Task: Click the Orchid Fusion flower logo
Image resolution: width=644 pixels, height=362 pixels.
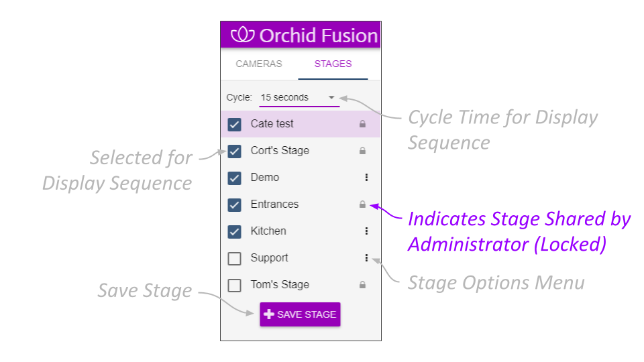Action: [242, 36]
